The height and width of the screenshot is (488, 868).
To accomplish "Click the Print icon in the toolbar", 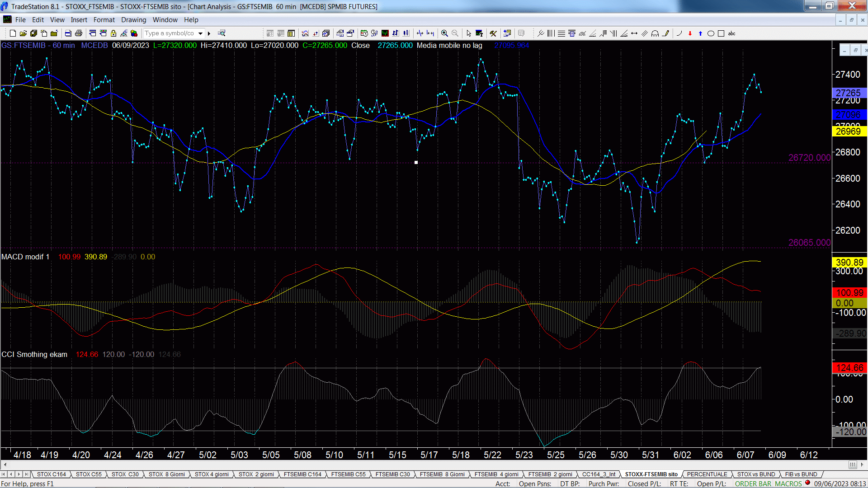I will [79, 33].
